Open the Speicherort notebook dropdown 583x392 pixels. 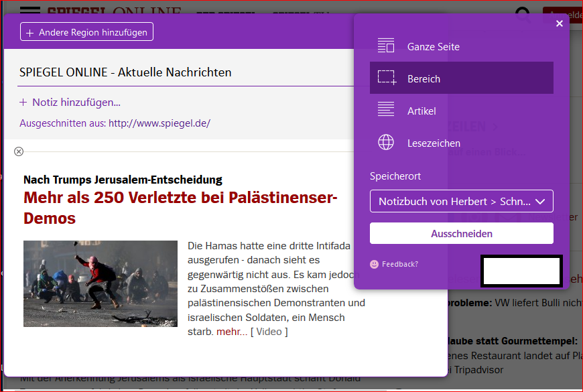click(x=462, y=201)
